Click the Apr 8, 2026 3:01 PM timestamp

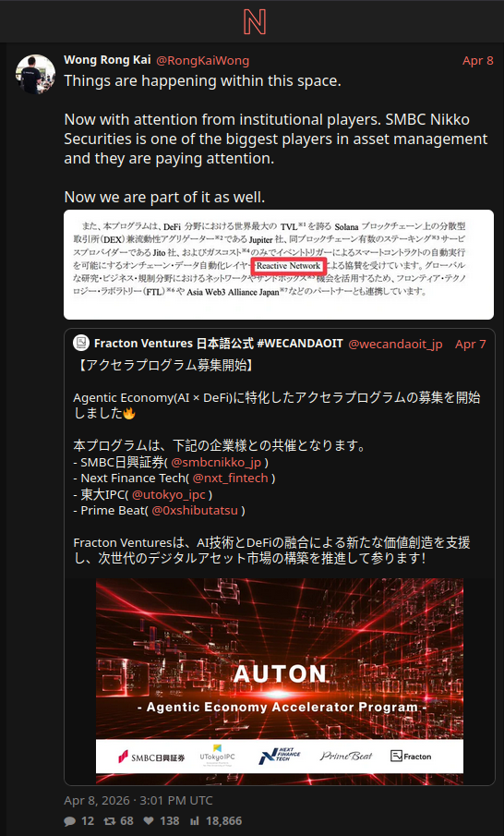click(138, 800)
